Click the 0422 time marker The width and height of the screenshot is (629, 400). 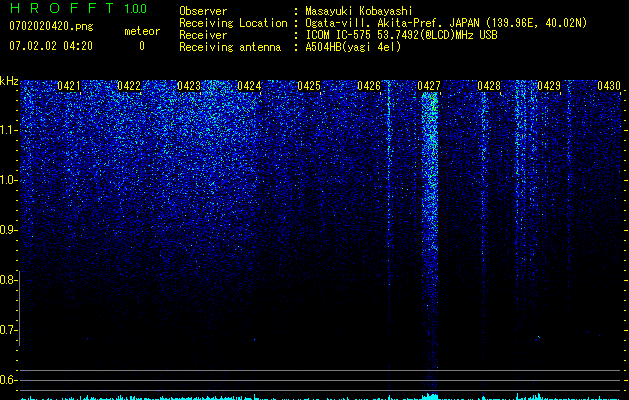click(x=129, y=85)
